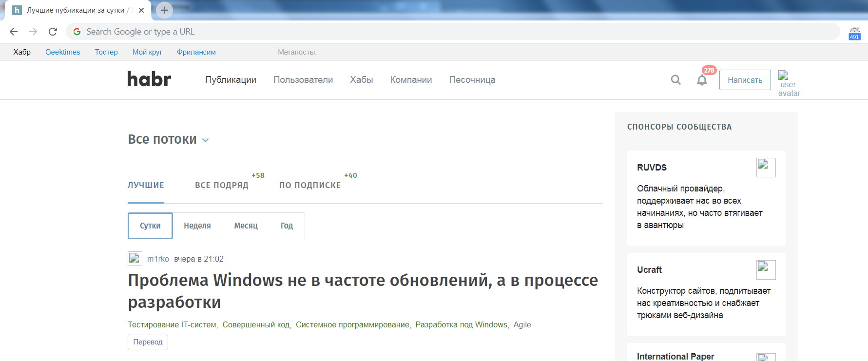Open the extension icon showing 491
The width and height of the screenshot is (868, 361).
pyautogui.click(x=854, y=33)
